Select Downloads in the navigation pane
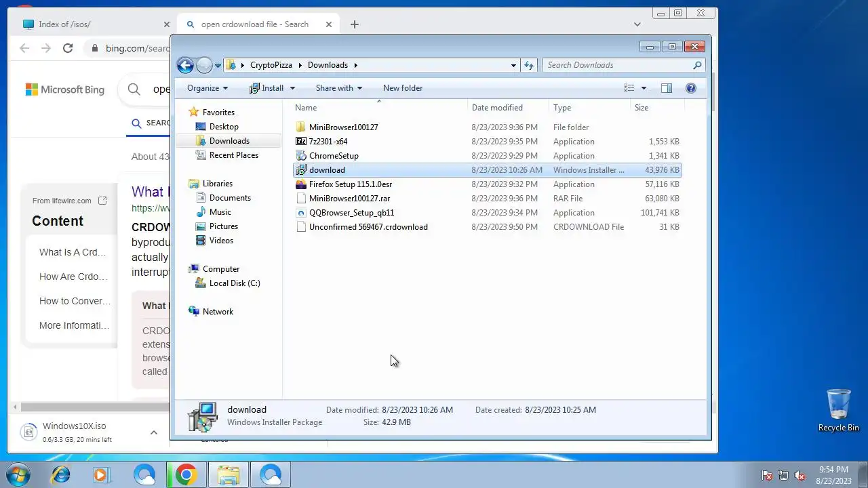Screen dimensions: 868x488 pos(229,141)
